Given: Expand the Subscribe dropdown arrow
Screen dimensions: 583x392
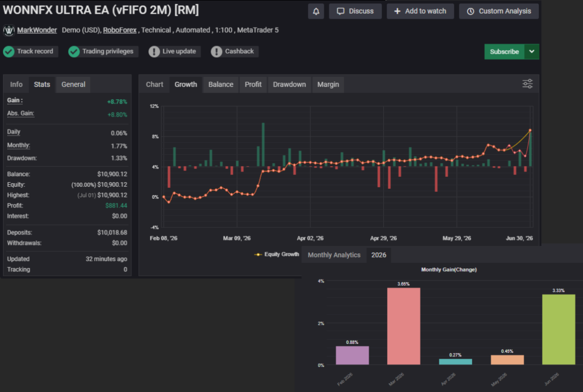Looking at the screenshot, I should pos(532,52).
